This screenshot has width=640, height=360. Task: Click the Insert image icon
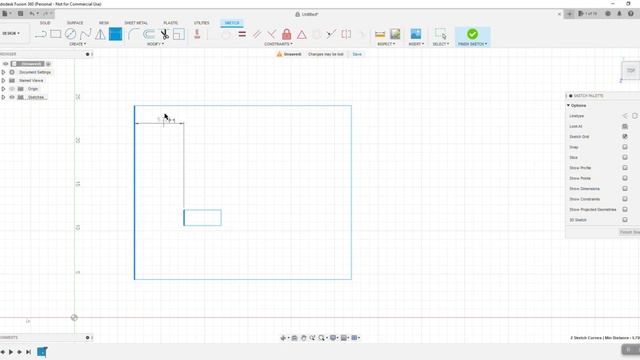416,34
